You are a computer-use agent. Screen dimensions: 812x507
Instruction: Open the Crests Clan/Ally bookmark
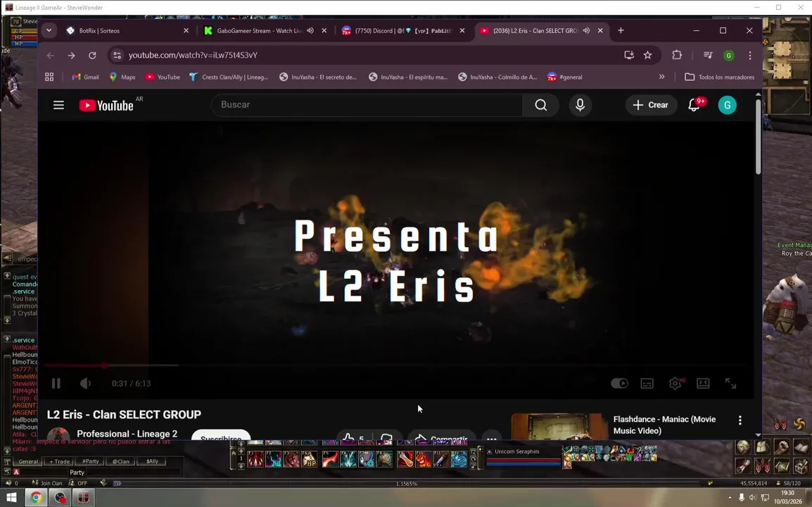click(229, 77)
